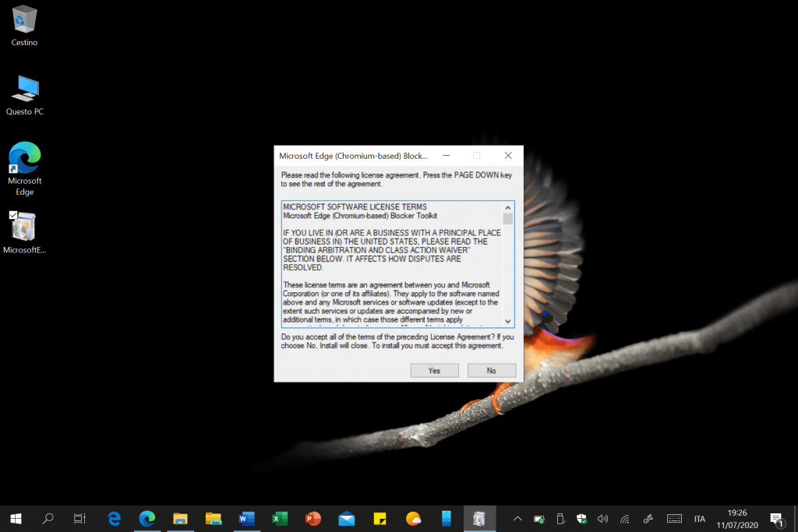Click No to decline the license agreement
This screenshot has width=798, height=532.
[491, 371]
